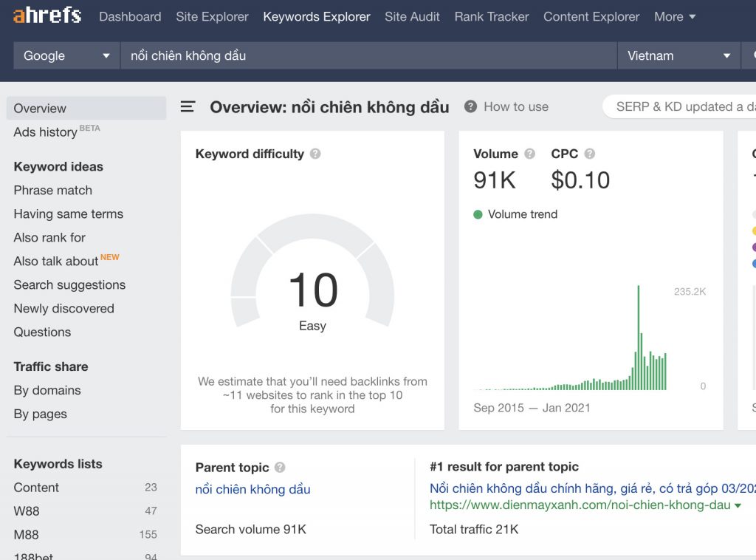Open Also rank for keyword ideas
This screenshot has width=756, height=560.
click(49, 237)
